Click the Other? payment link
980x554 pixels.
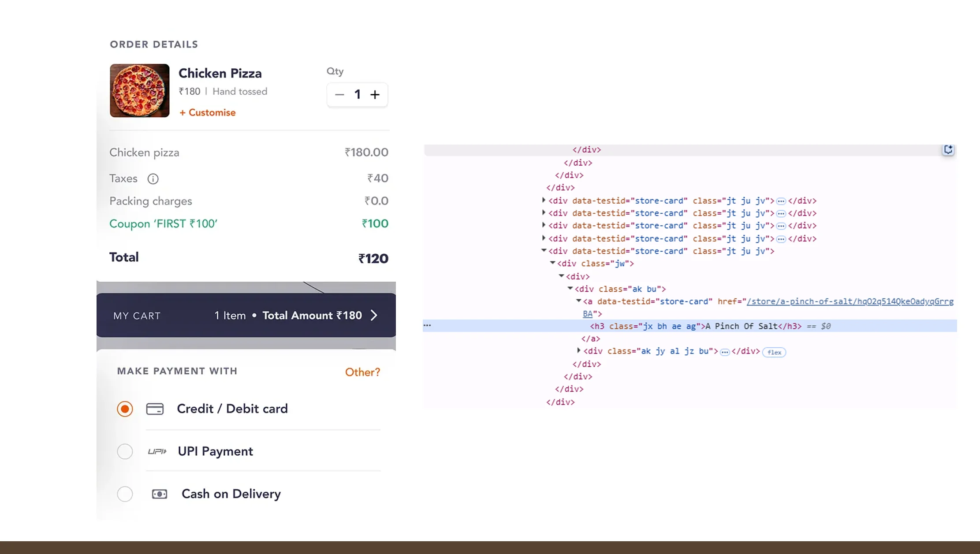coord(362,372)
